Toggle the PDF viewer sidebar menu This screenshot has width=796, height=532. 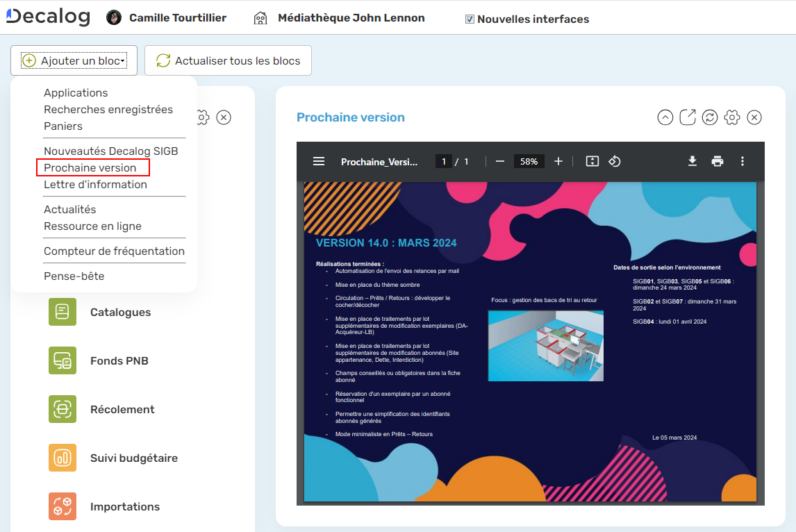pos(319,161)
